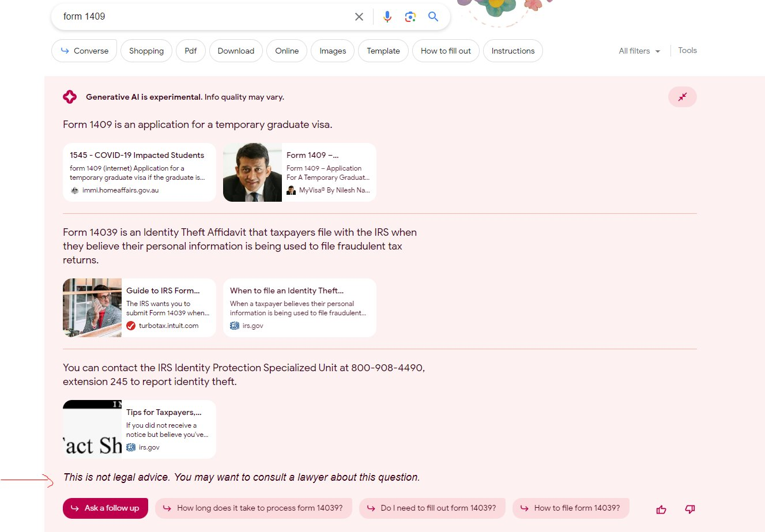Click the Tips for Taxpayers thumbnail image
This screenshot has width=765, height=532.
tap(92, 429)
